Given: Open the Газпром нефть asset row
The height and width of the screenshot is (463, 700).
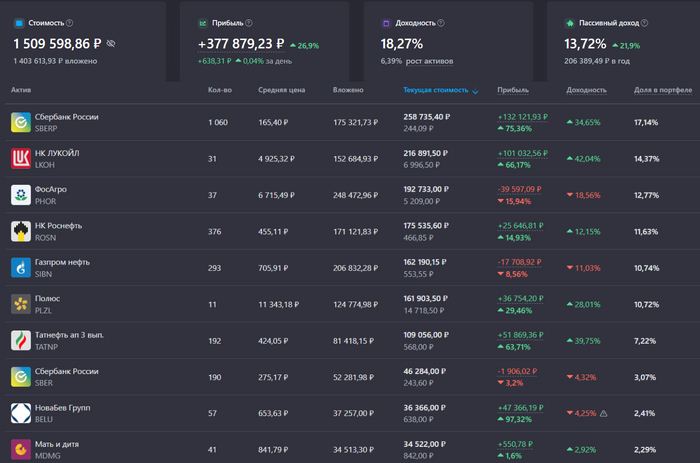Looking at the screenshot, I should (63, 262).
